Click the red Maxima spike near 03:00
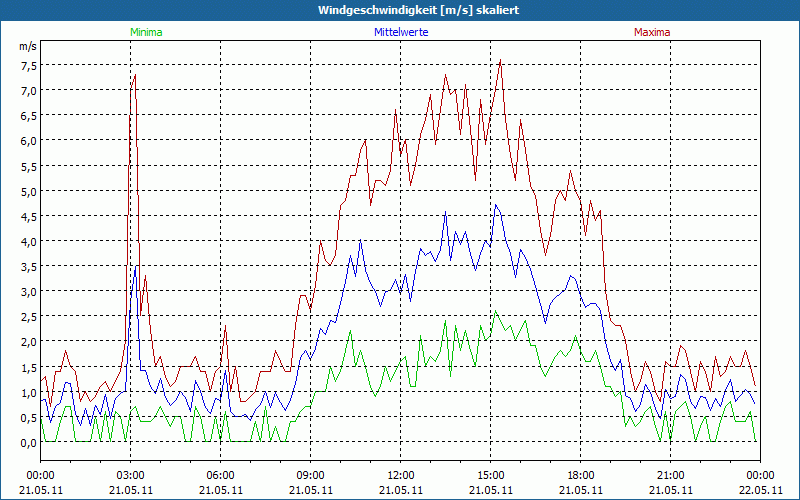The image size is (800, 500). pyautogui.click(x=135, y=75)
